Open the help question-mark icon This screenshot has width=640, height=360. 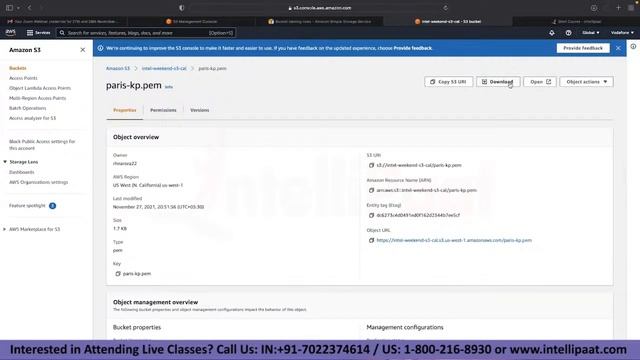point(568,33)
